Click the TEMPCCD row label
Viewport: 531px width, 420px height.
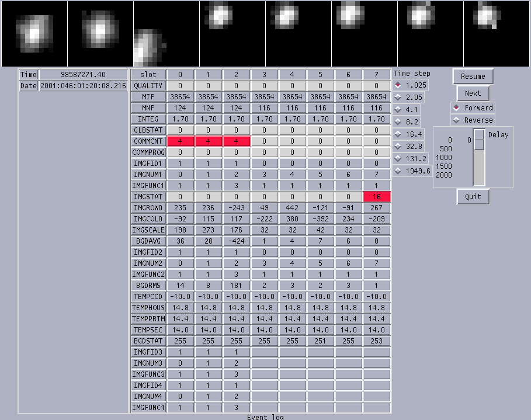pyautogui.click(x=148, y=297)
